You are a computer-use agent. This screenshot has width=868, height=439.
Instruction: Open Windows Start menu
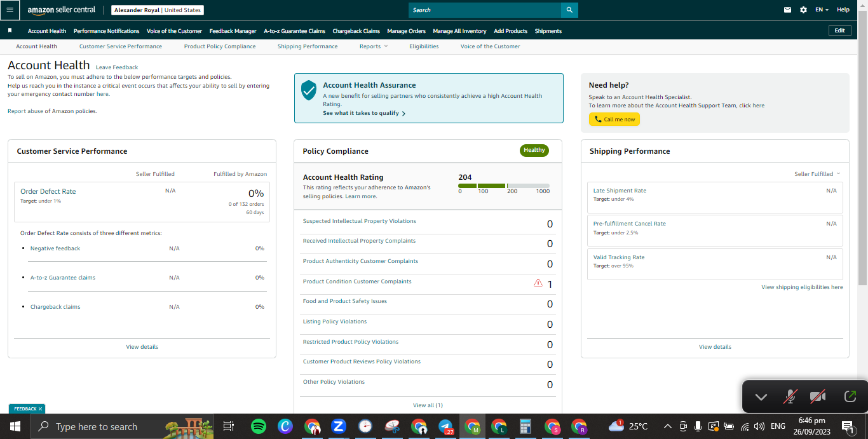[x=14, y=426]
